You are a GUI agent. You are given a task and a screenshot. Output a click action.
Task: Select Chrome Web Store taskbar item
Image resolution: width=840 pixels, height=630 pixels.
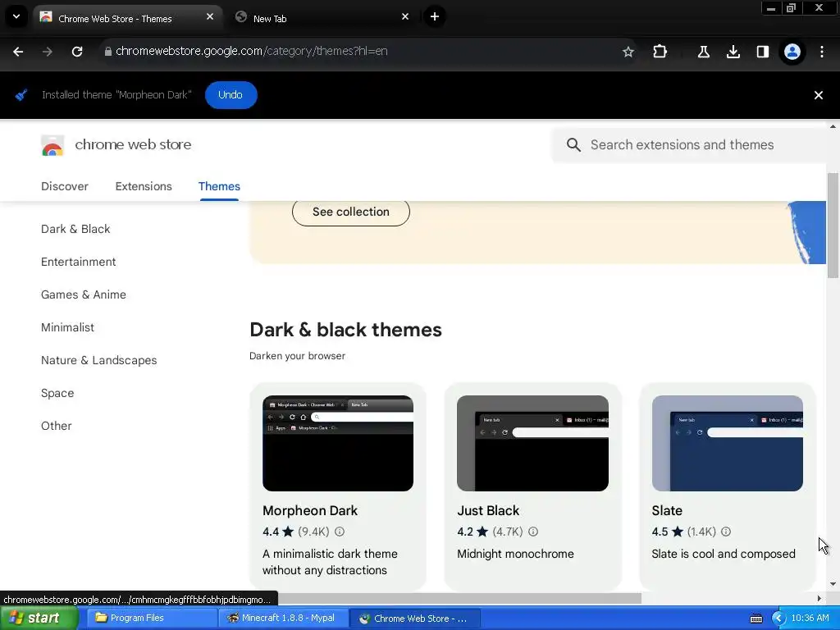tap(414, 619)
